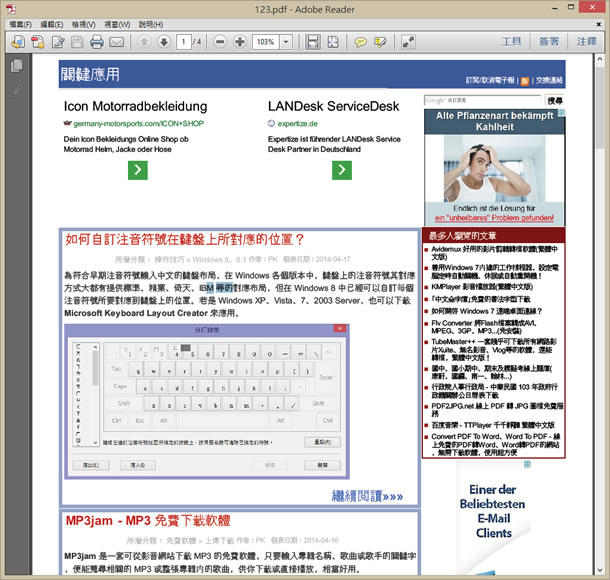The width and height of the screenshot is (610, 580).
Task: Click the vertical scrollbar up arrow
Action: [x=600, y=60]
